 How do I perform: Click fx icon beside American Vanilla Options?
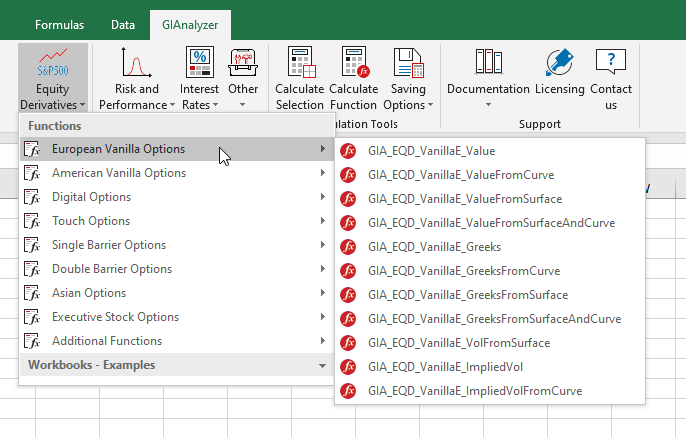tap(32, 173)
